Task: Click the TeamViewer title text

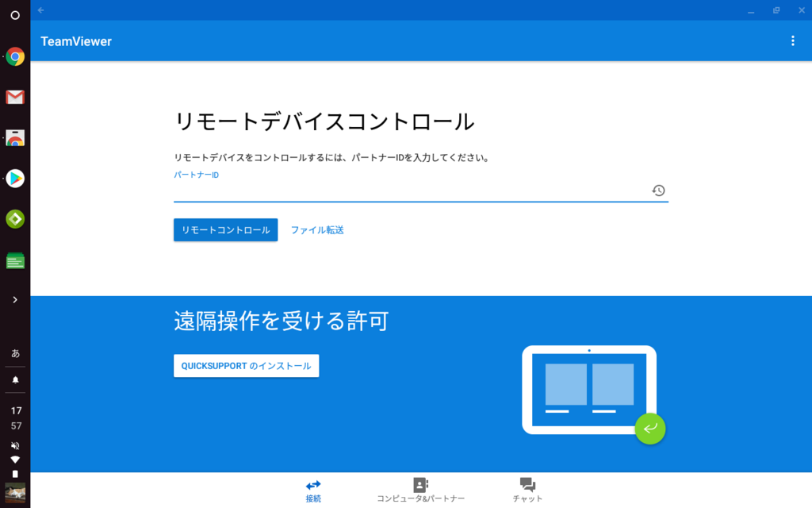Action: point(76,41)
